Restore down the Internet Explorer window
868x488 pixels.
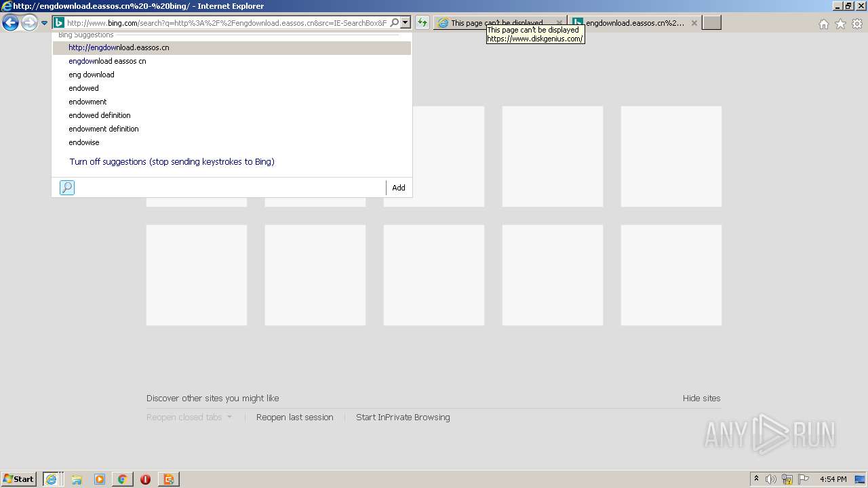(848, 6)
